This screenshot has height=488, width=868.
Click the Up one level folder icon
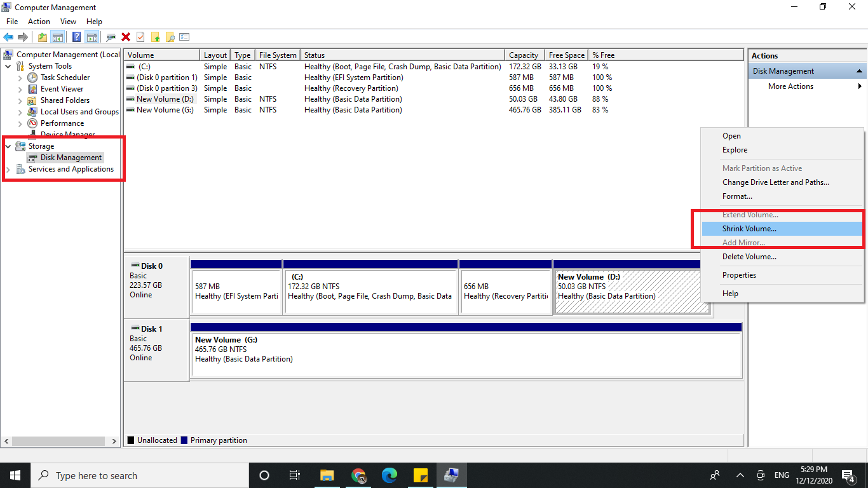(43, 37)
